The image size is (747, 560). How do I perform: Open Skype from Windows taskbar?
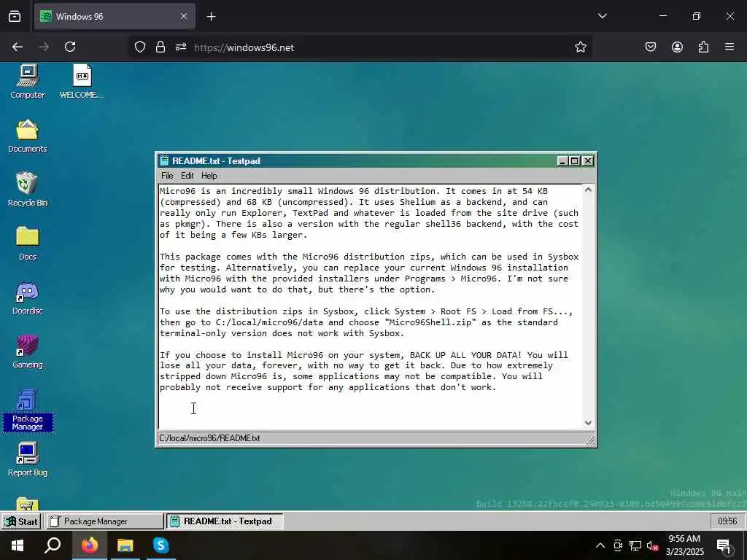point(161,545)
